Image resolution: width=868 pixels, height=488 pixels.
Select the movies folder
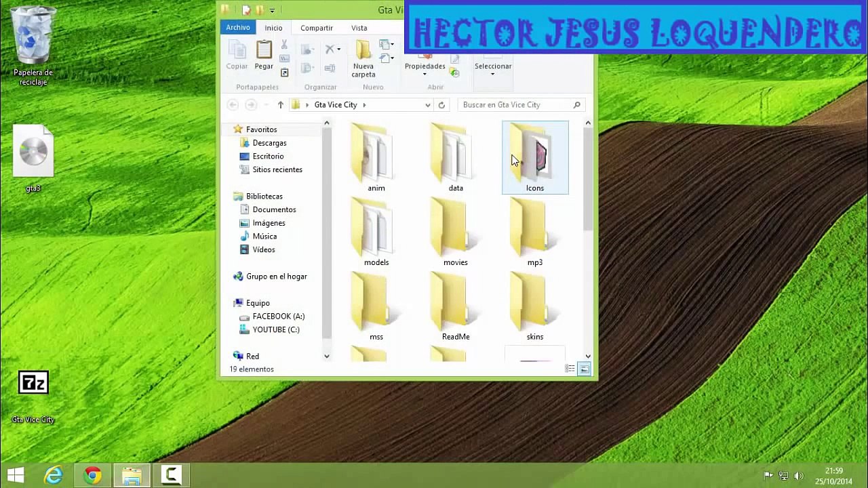(x=456, y=232)
